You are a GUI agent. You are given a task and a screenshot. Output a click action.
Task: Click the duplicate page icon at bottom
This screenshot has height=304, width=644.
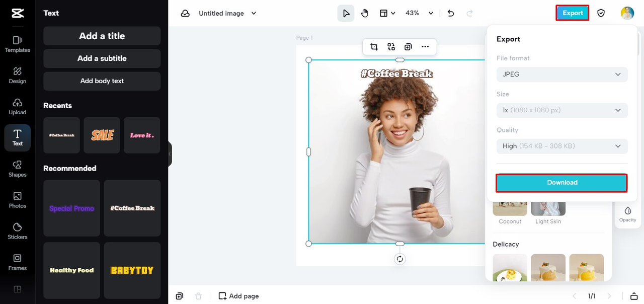tap(180, 296)
